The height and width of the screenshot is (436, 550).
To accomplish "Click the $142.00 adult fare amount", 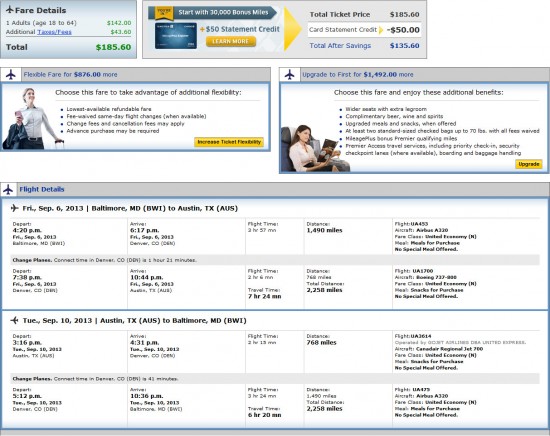I will tap(119, 23).
